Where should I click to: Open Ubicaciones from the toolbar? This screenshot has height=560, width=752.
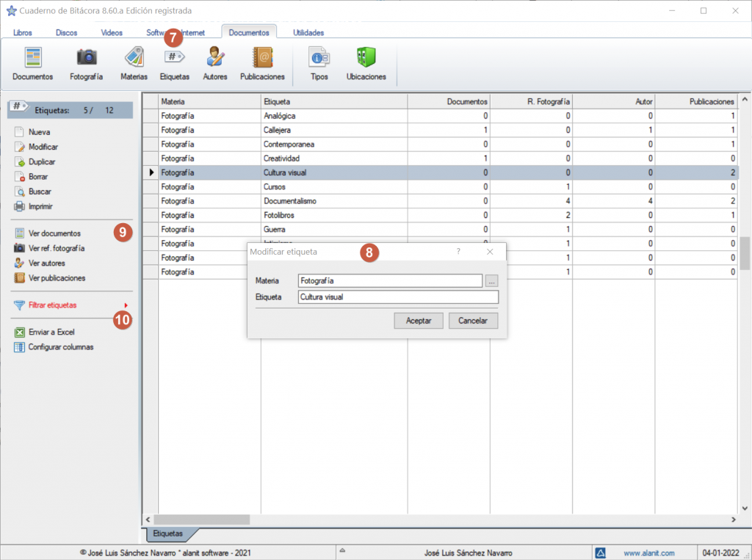[x=366, y=62]
